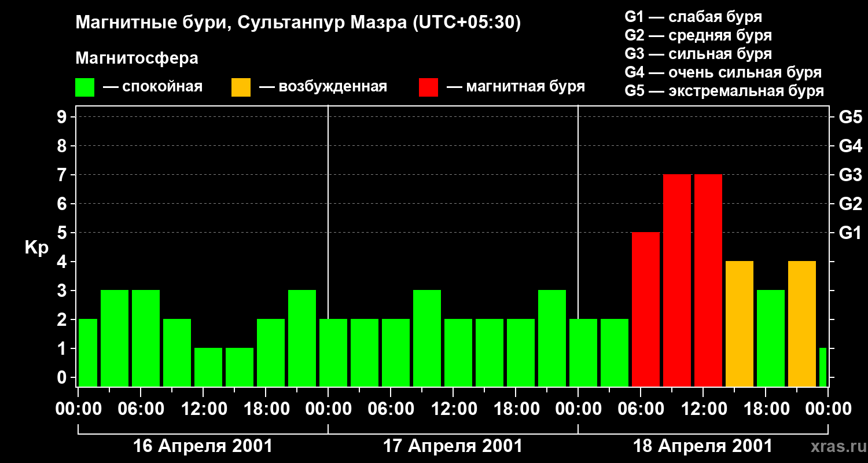Screen dimensions: 868x463
Task: Click the 'Магнитосфера' legend heading
Action: 137,58
